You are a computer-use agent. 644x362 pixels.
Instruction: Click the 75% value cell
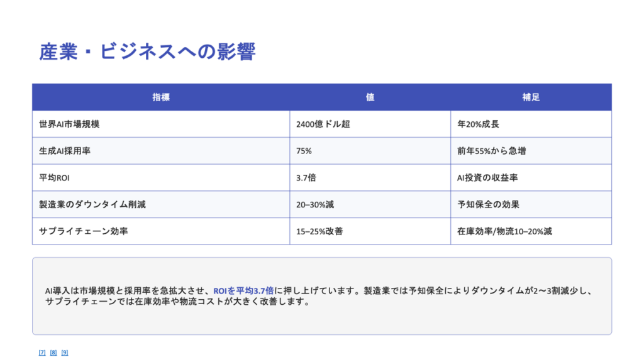[x=304, y=151]
